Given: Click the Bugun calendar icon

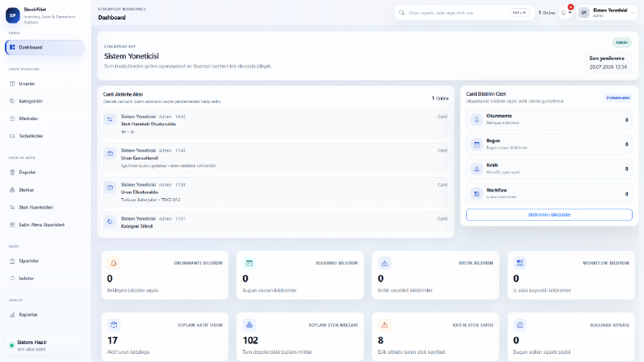Looking at the screenshot, I should pos(477,144).
